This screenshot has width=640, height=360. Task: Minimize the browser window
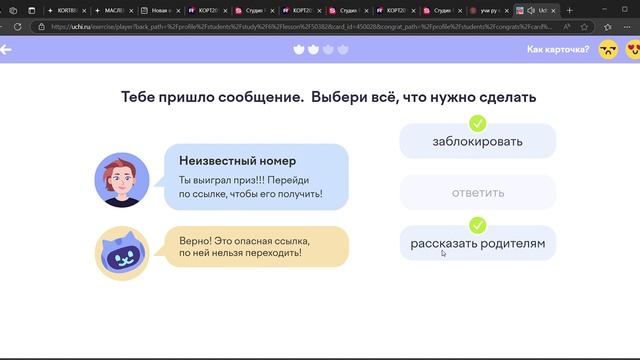(x=604, y=10)
